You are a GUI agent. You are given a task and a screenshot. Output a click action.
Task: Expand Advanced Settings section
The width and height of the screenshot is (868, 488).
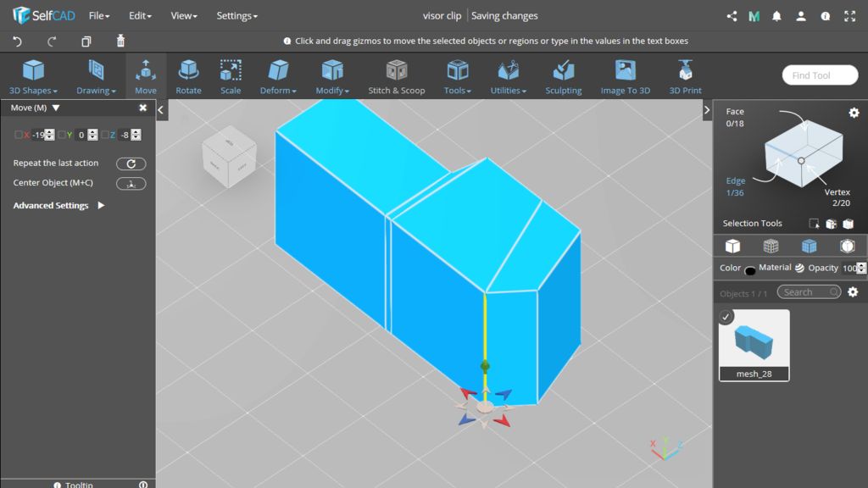pos(59,205)
